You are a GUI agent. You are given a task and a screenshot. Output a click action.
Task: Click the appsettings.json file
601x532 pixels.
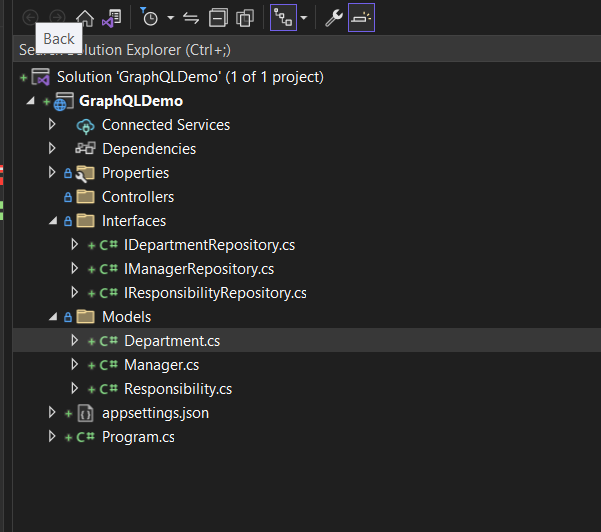[x=155, y=413]
